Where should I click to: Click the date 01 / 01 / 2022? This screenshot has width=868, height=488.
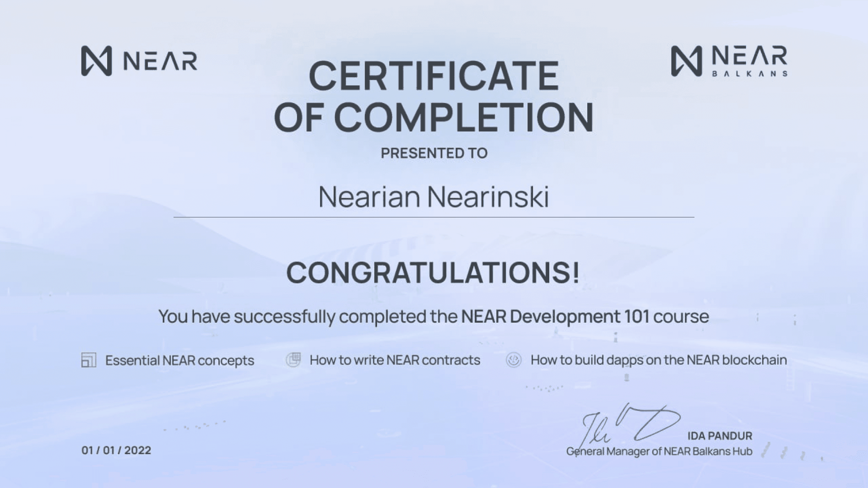tap(116, 450)
